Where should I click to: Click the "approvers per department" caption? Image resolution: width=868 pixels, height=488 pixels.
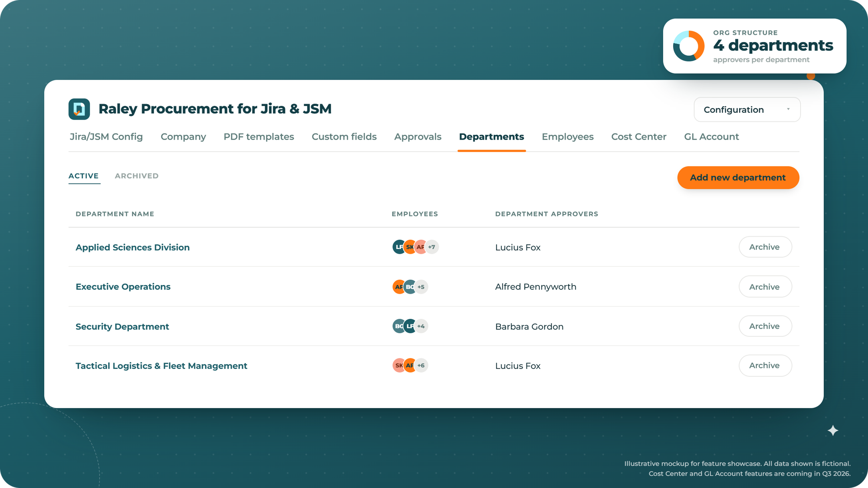pyautogui.click(x=761, y=60)
